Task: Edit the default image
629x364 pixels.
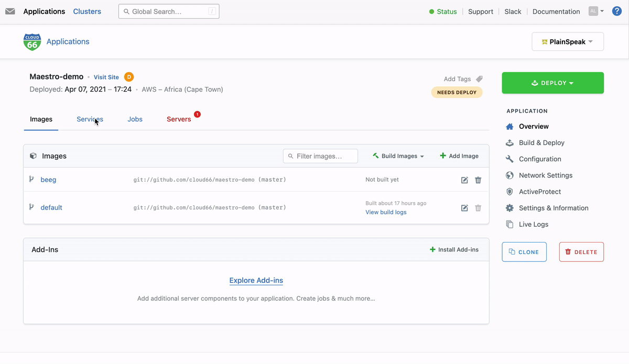Action: (x=464, y=208)
